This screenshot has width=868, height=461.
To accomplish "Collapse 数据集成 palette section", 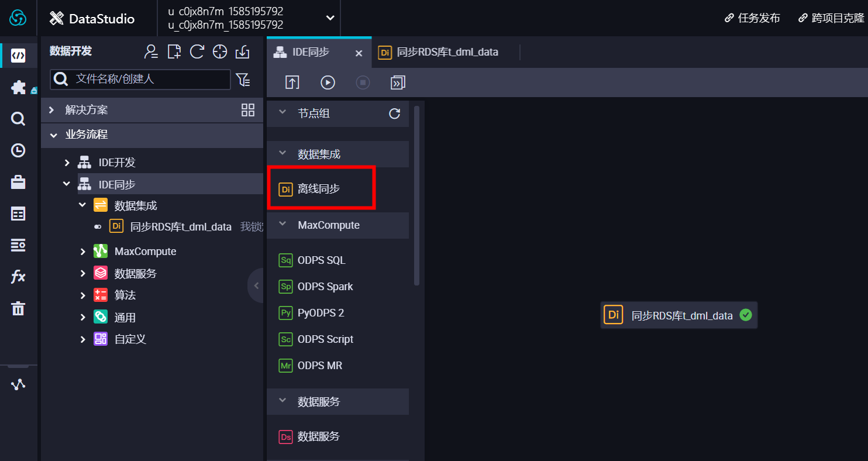I will pyautogui.click(x=283, y=154).
